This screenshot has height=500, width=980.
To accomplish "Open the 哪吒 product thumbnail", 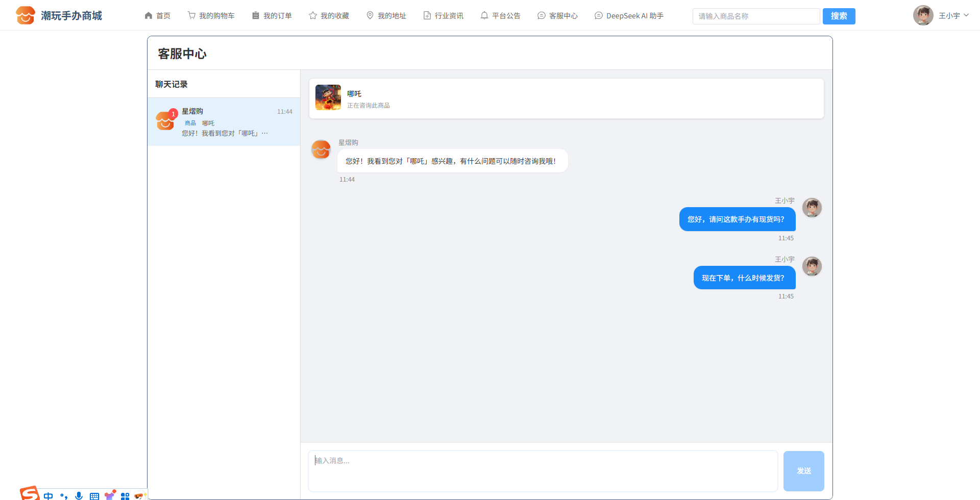I will (x=328, y=97).
